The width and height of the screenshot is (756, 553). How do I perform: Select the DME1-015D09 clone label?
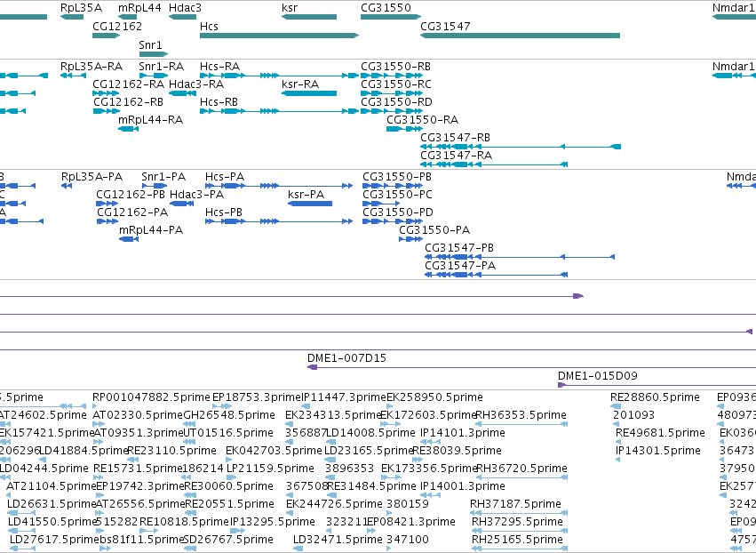tap(597, 376)
